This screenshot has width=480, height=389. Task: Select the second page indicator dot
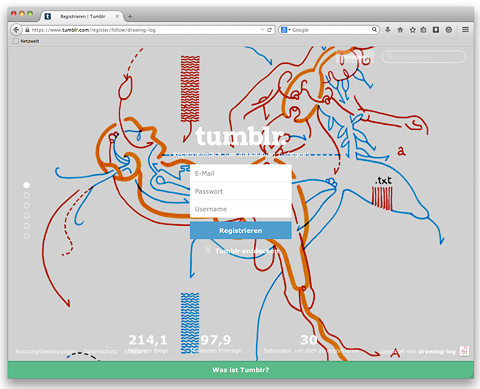[27, 195]
